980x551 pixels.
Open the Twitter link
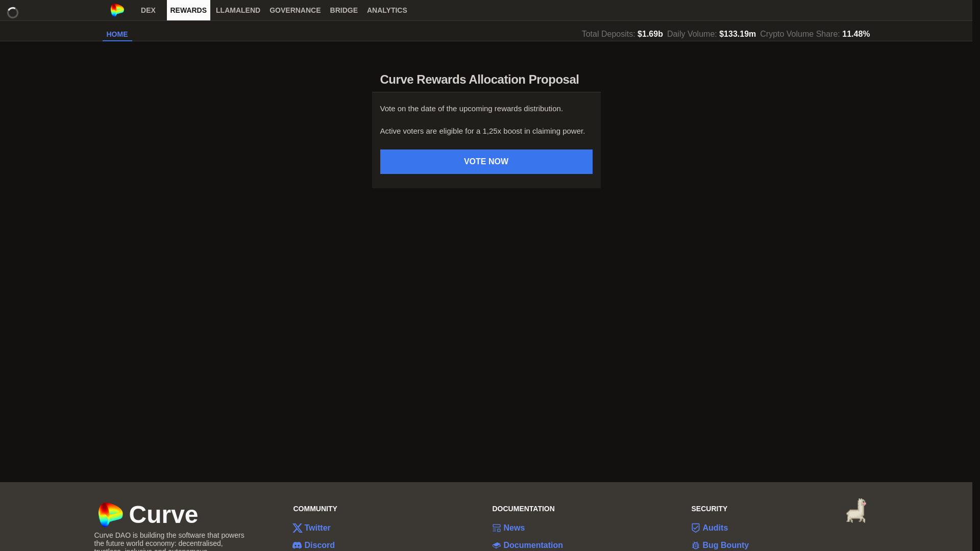tap(317, 528)
